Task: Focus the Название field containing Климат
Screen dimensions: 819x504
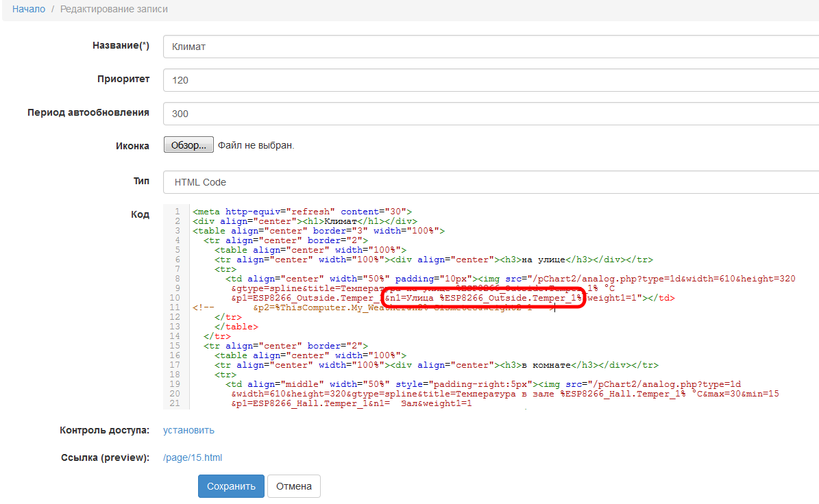Action: 491,47
